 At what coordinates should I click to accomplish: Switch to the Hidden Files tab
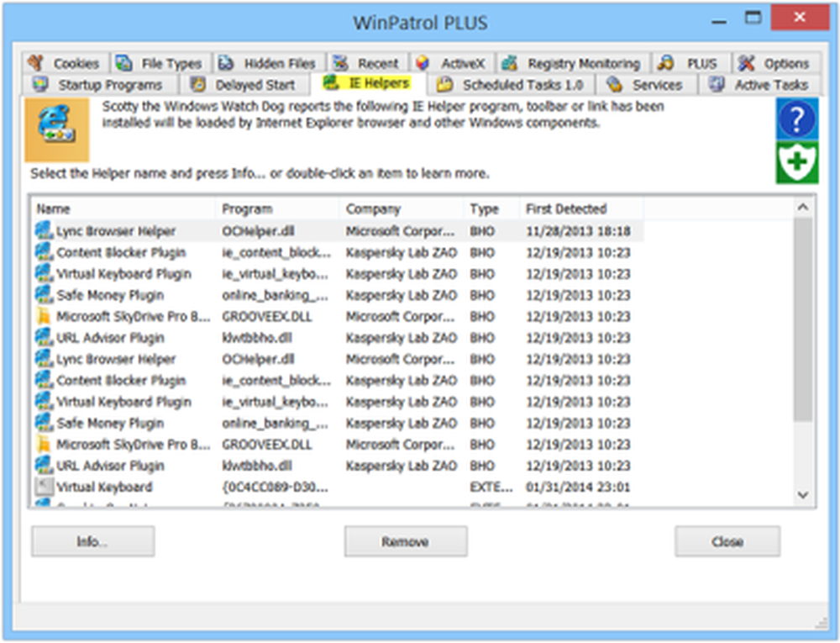[269, 63]
